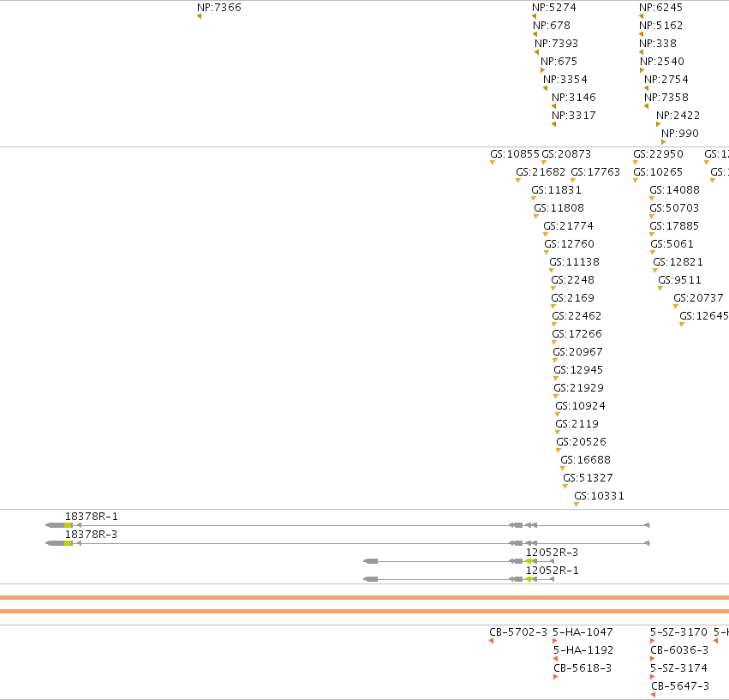Select the NP:2754 feature label
Screen dimensions: 729x700
coord(666,80)
